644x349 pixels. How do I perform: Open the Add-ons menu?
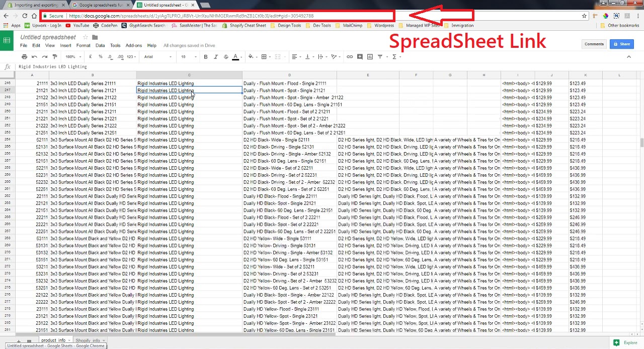134,45
